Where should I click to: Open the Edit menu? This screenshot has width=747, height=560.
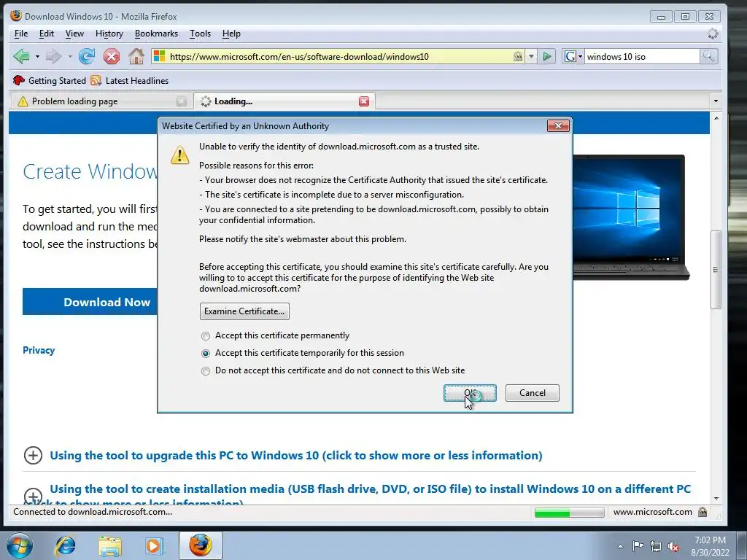(x=46, y=34)
